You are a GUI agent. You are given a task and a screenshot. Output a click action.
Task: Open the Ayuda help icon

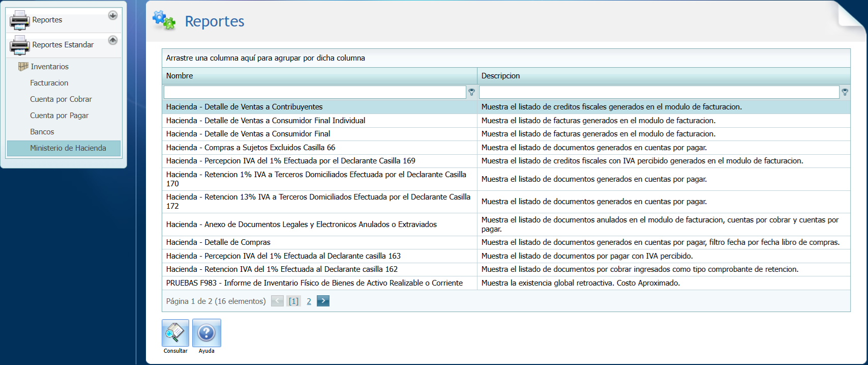point(206,333)
